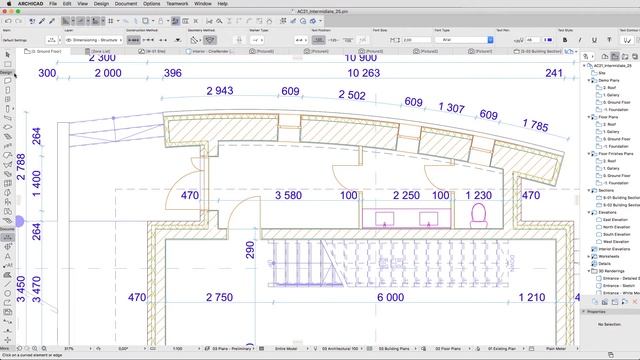Click the font size input field
640x360 pixels.
(x=417, y=40)
